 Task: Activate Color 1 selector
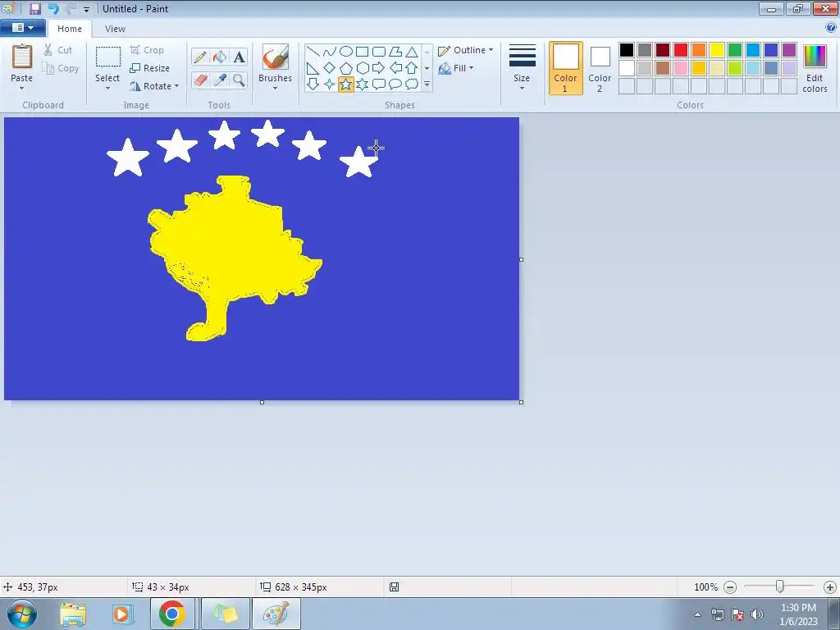pos(566,68)
